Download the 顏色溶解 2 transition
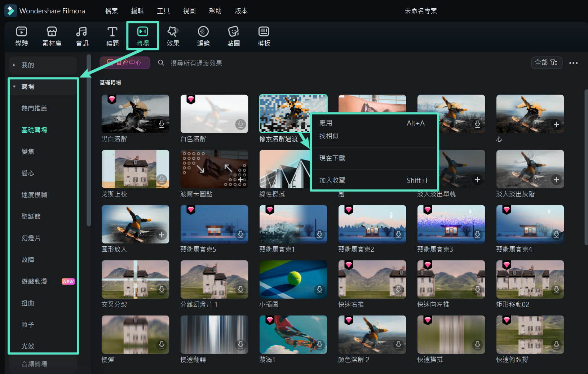Image resolution: width=588 pixels, height=374 pixels. coord(398,345)
